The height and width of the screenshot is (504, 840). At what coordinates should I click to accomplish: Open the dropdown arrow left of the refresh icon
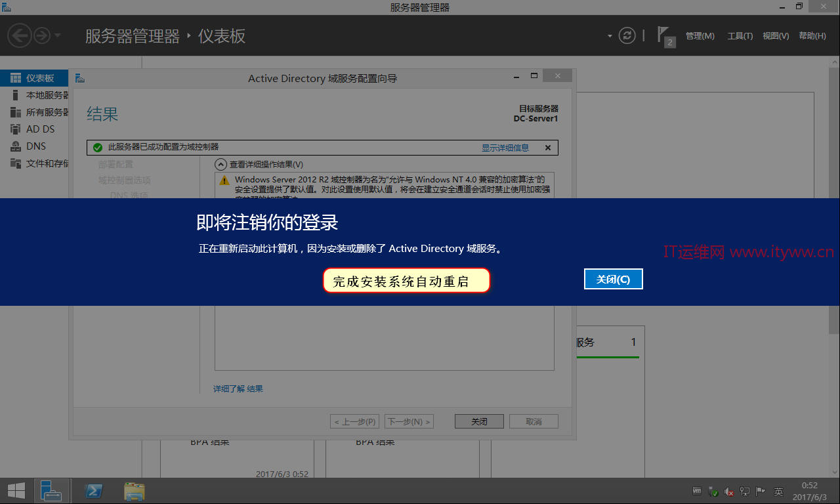tap(610, 35)
